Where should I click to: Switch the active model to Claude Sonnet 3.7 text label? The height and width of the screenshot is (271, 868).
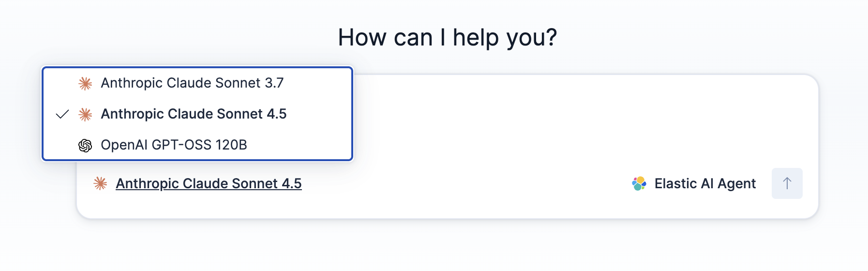(x=192, y=83)
